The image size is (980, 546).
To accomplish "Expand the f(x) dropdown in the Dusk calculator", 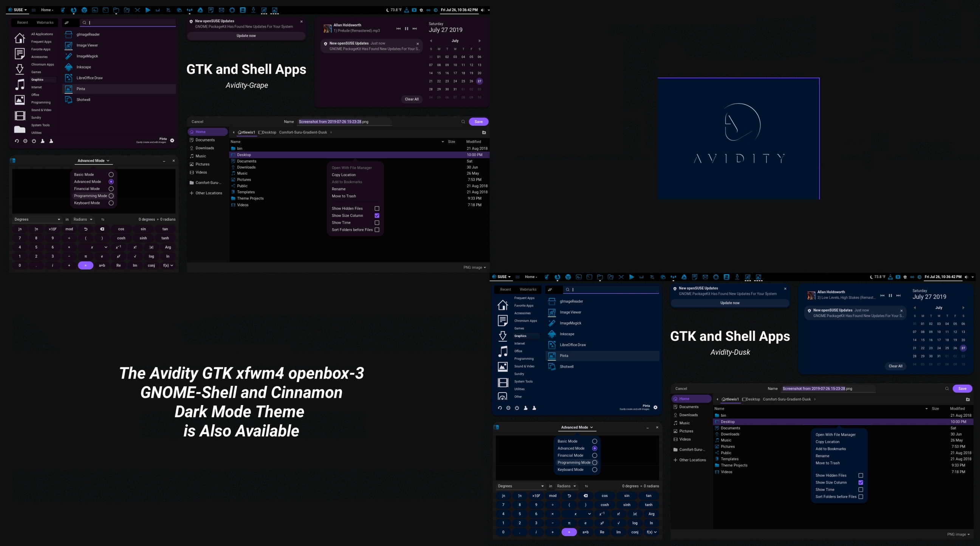I will point(651,532).
